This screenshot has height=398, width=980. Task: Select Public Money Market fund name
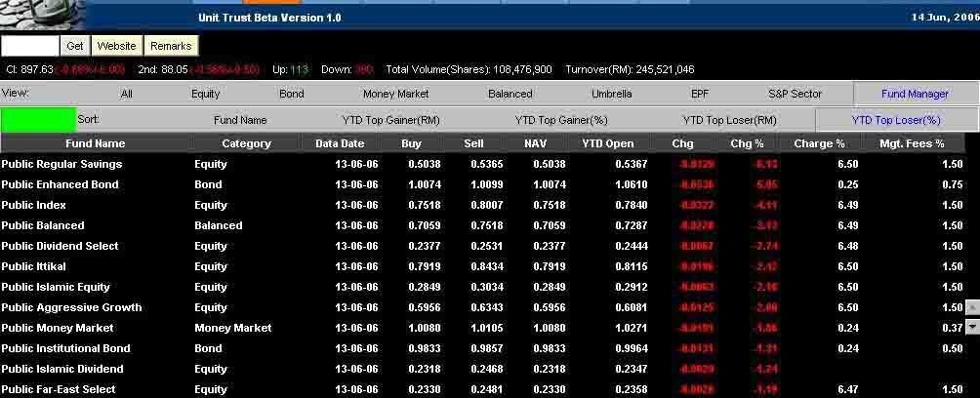pyautogui.click(x=58, y=328)
